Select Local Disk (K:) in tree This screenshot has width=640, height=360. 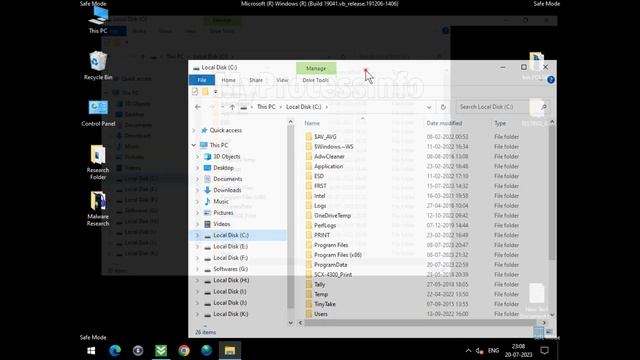click(231, 314)
